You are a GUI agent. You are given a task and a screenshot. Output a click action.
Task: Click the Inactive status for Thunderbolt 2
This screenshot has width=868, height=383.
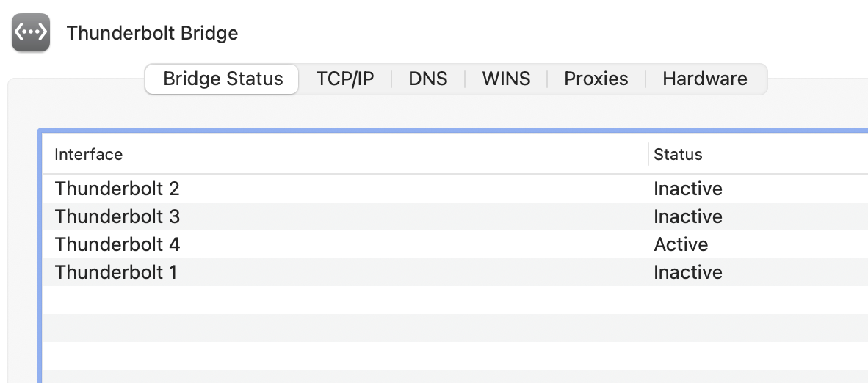click(x=688, y=189)
